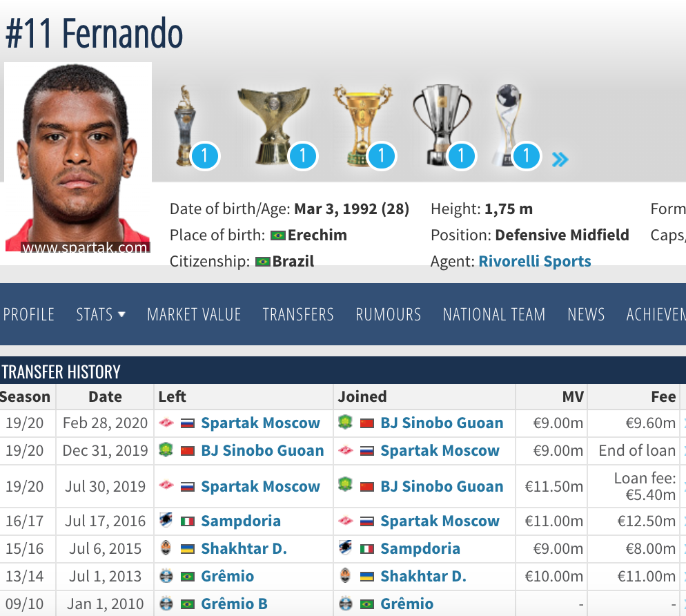The height and width of the screenshot is (616, 686).
Task: Show more trophies with double arrow
Action: [560, 160]
